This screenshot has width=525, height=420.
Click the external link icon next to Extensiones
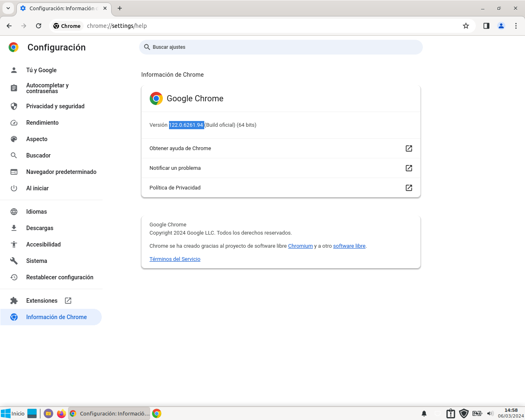click(x=68, y=301)
